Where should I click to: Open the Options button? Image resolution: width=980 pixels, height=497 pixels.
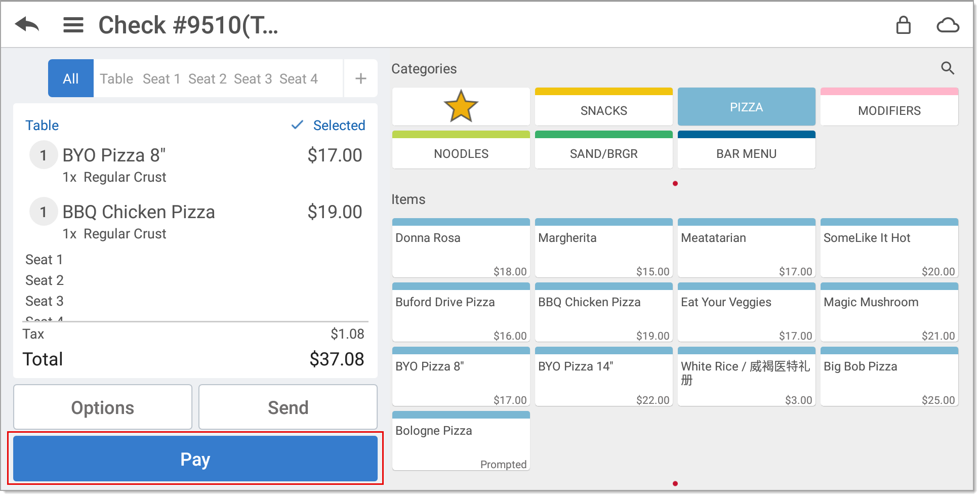[103, 407]
